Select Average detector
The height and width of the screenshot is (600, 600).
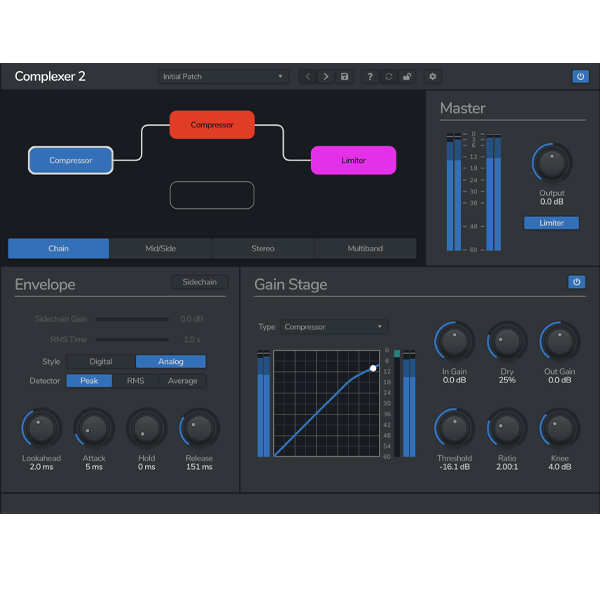tap(183, 381)
